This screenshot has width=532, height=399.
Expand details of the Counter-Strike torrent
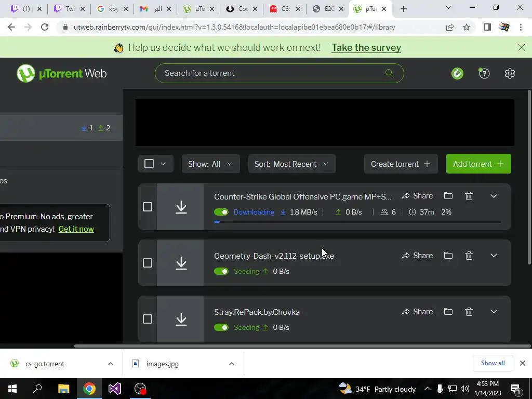click(x=494, y=196)
